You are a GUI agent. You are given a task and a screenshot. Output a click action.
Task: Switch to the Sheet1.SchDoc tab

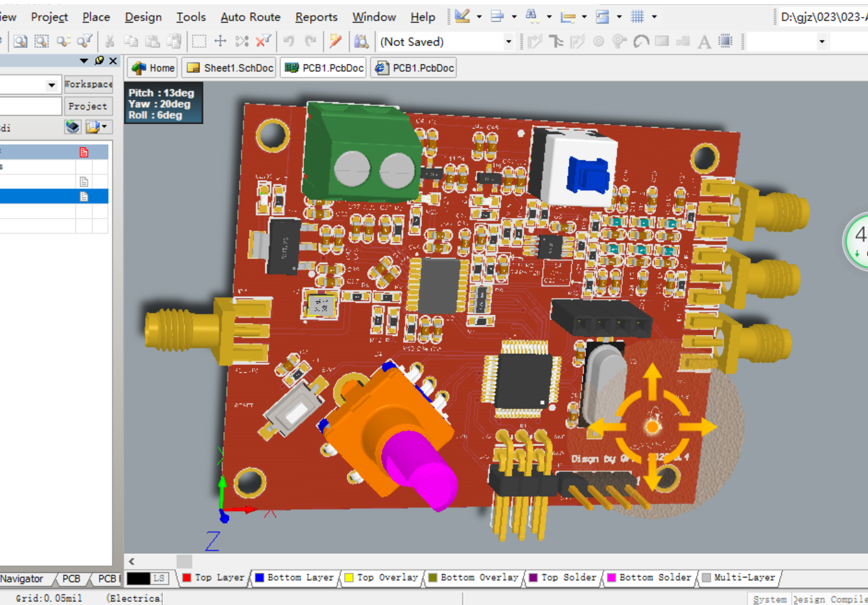[x=230, y=68]
